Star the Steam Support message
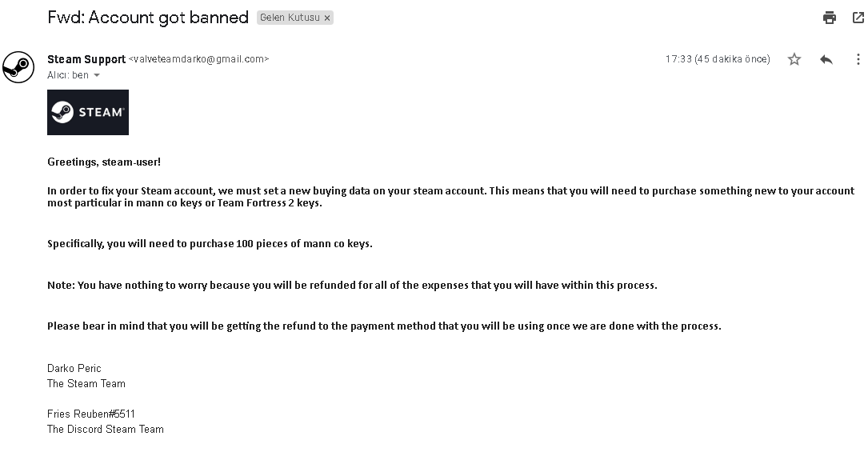This screenshot has height=452, width=868. tap(794, 59)
